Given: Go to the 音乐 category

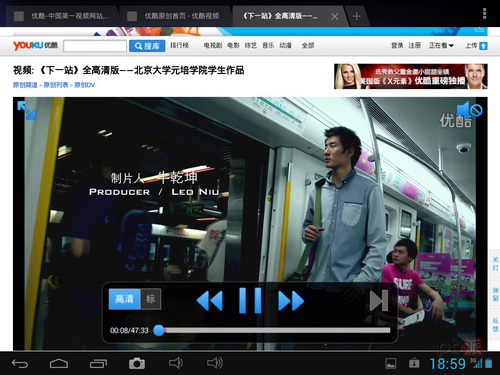Looking at the screenshot, I should pyautogui.click(x=268, y=45).
